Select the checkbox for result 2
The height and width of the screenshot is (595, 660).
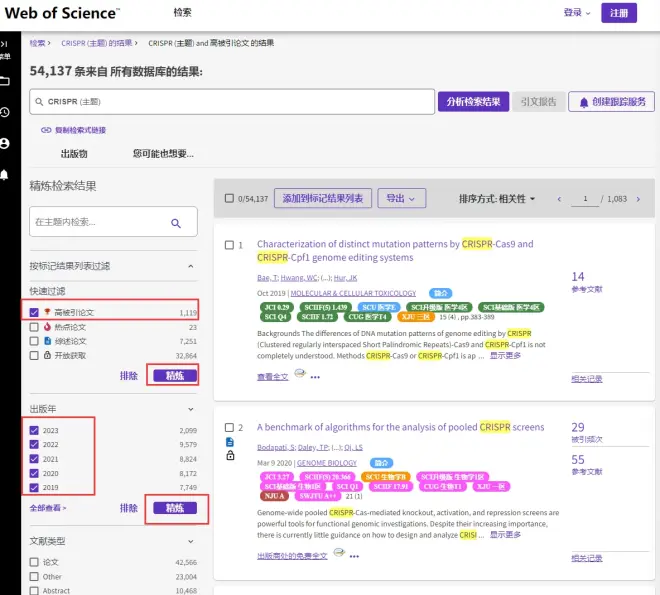pos(229,428)
